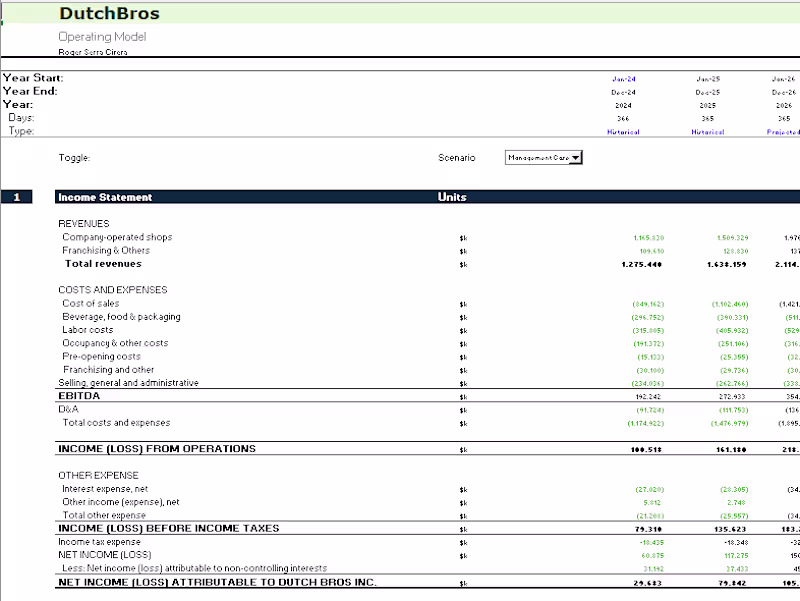
Task: Click the 2025 Company-operated shops value
Action: [x=733, y=238]
